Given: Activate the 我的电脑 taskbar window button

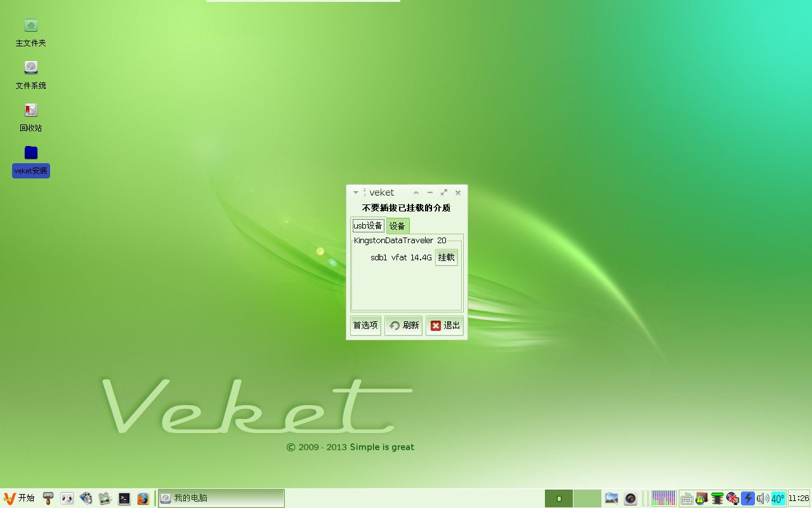Looking at the screenshot, I should pyautogui.click(x=221, y=498).
